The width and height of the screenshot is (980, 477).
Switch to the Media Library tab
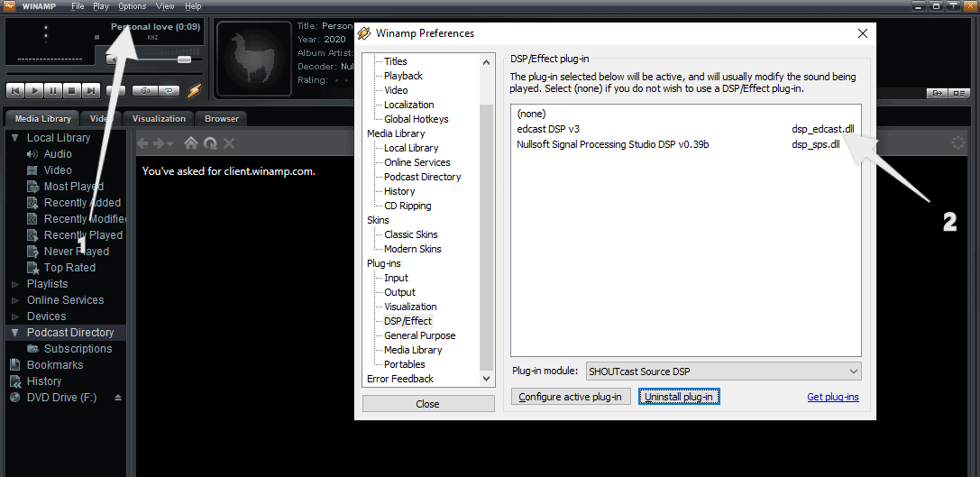pyautogui.click(x=42, y=118)
